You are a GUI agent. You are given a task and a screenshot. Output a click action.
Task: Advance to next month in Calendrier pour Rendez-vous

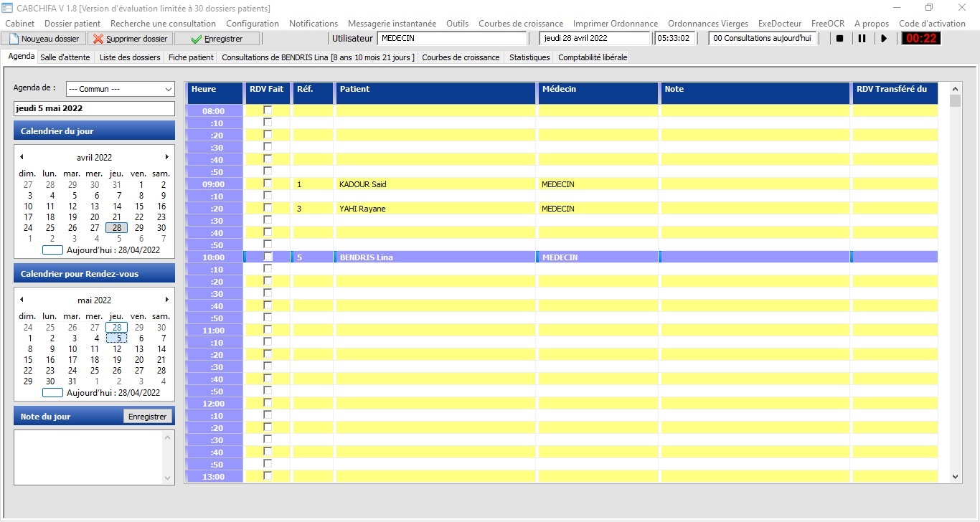tap(167, 300)
